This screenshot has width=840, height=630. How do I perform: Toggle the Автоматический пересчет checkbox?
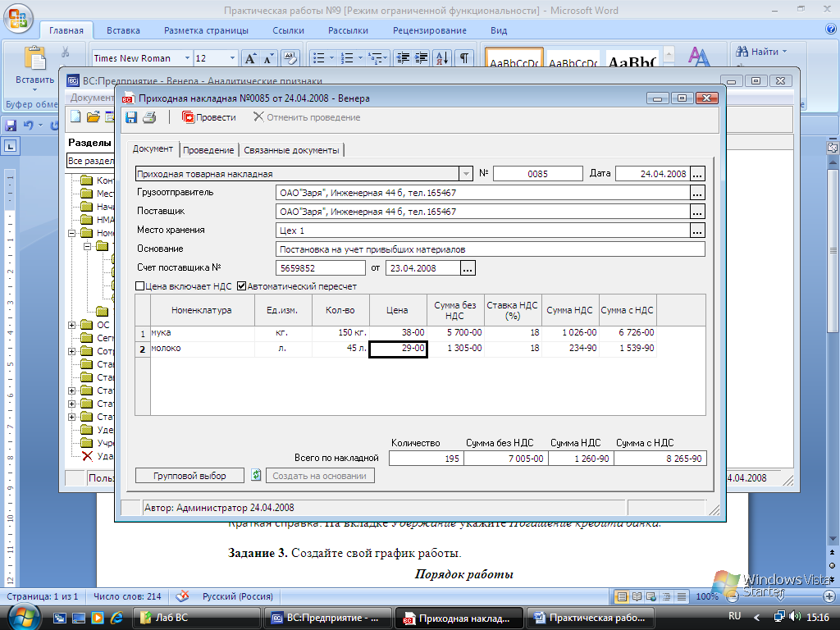tap(242, 286)
